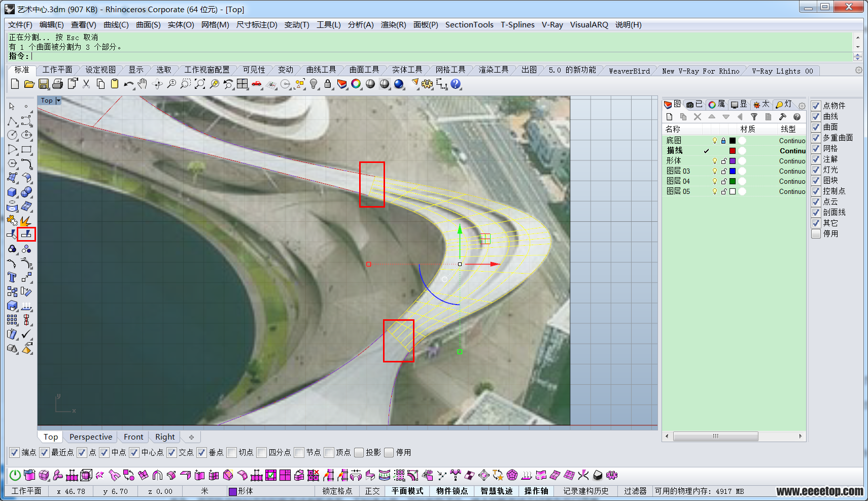Click the light bulb Hide objects icon

pos(314,84)
